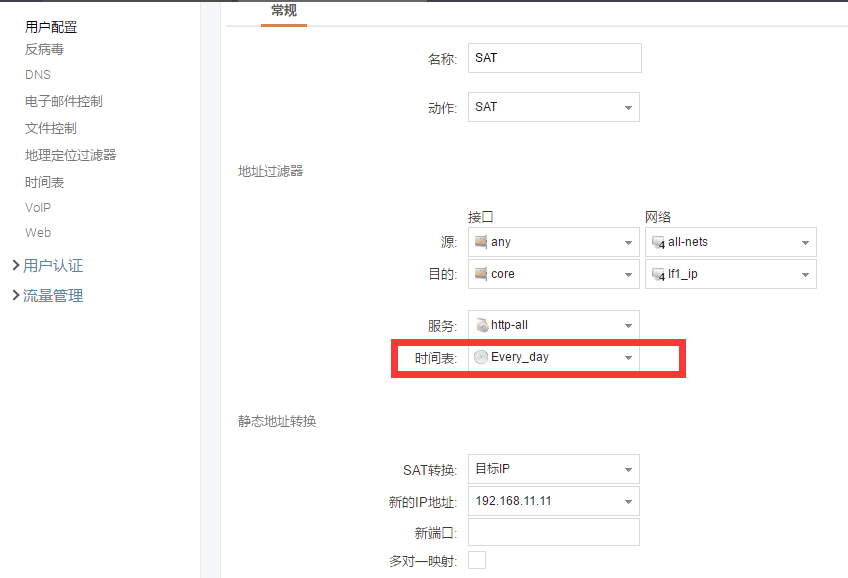Open the 时间表 dropdown showing Every_day
The width and height of the screenshot is (848, 578).
pos(553,357)
